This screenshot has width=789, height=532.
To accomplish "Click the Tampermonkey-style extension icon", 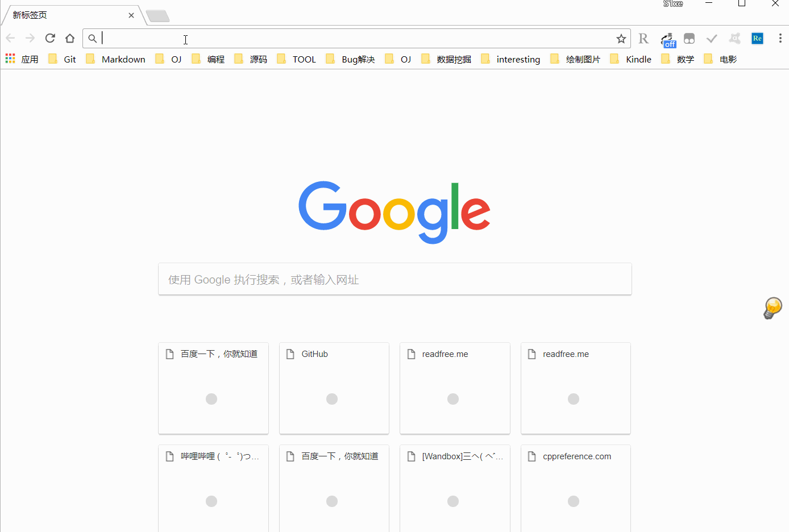I will tap(689, 38).
